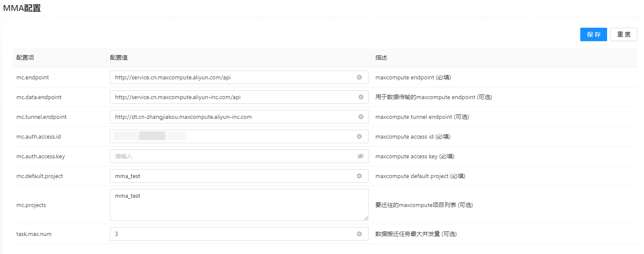The width and height of the screenshot is (644, 254).
Task: Clear the mc.auth.access.id field value
Action: [x=359, y=136]
